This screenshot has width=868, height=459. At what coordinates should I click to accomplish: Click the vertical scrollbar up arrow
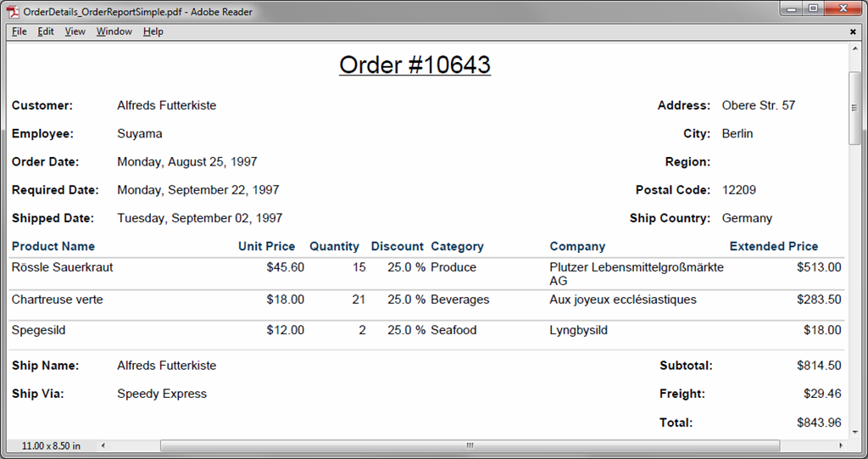click(855, 48)
